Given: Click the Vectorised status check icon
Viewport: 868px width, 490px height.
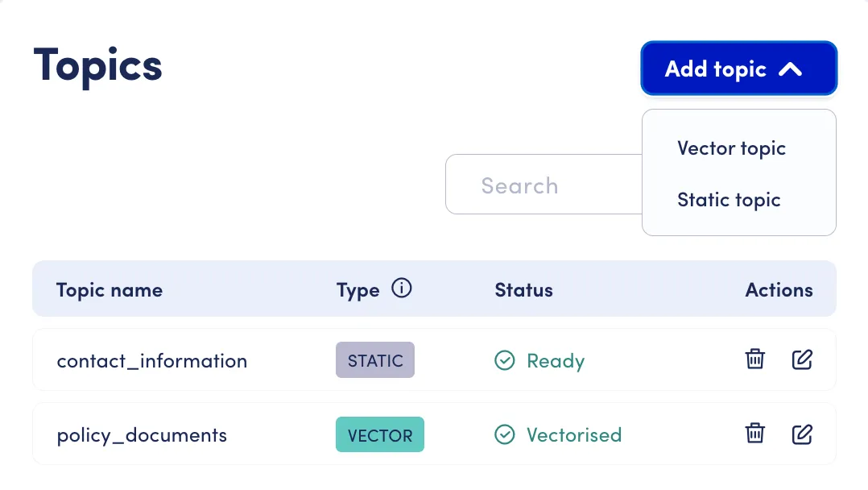Looking at the screenshot, I should 504,434.
